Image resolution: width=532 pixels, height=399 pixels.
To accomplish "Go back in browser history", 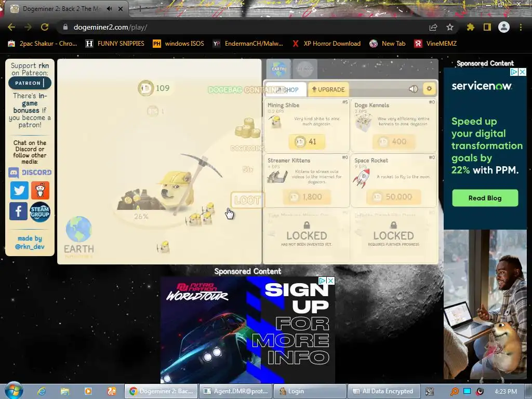I will [x=11, y=27].
